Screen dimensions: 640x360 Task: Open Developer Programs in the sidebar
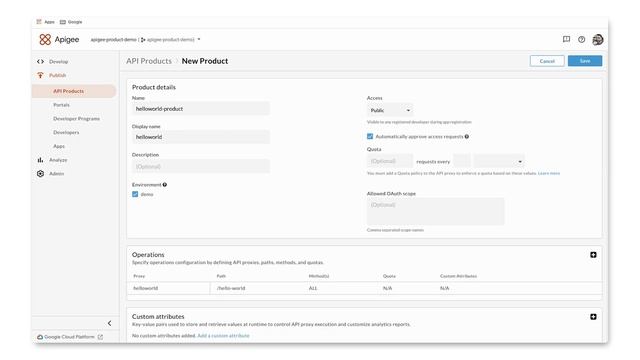[x=76, y=119]
